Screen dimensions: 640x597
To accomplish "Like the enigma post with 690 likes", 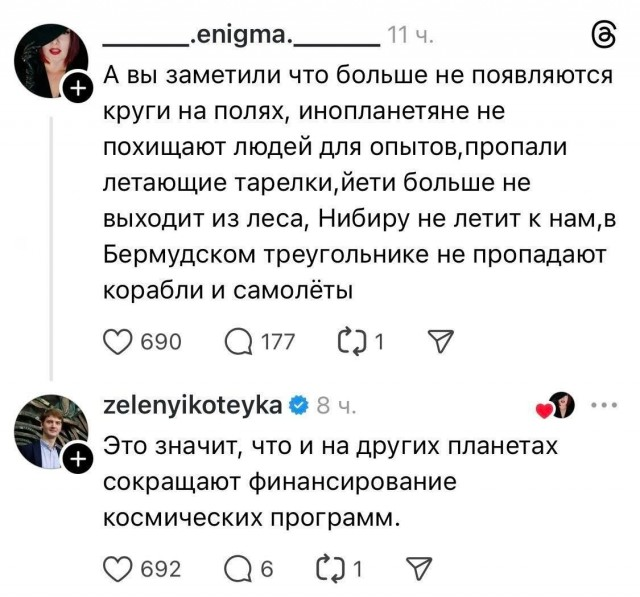I will (119, 343).
